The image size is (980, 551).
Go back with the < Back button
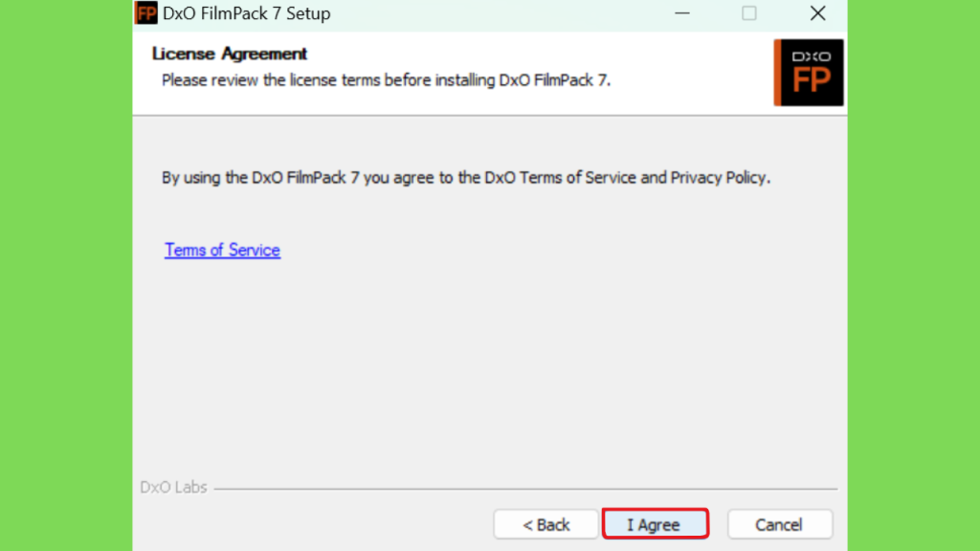tap(546, 524)
